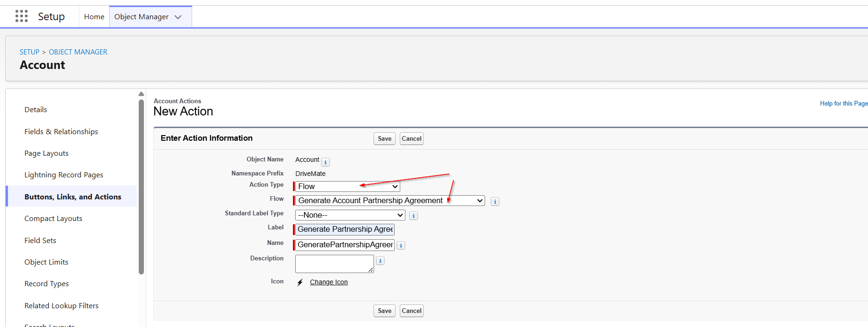868x327 pixels.
Task: Expand Object Manager tab chevron
Action: pyautogui.click(x=178, y=17)
